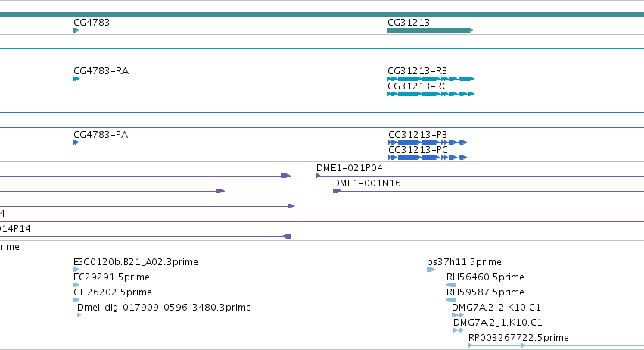Select the DMG7A.2_1.K10.C1 label

[x=498, y=323]
